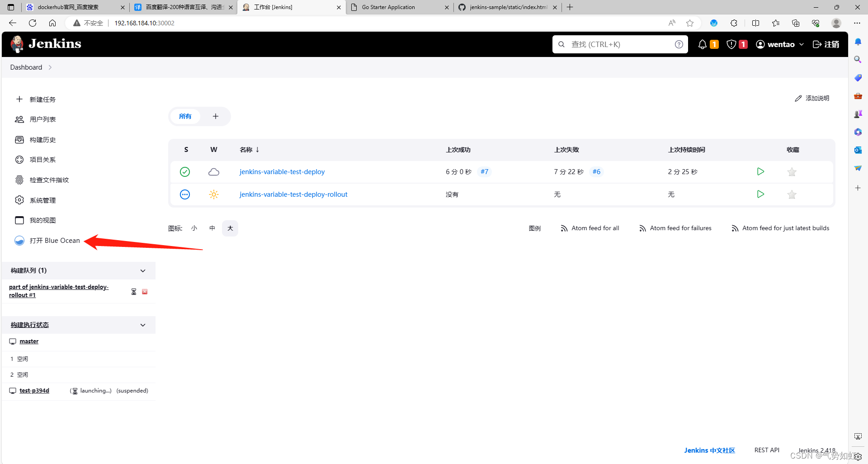
Task: Click RSS icon for Atom feed for all
Action: pyautogui.click(x=564, y=228)
